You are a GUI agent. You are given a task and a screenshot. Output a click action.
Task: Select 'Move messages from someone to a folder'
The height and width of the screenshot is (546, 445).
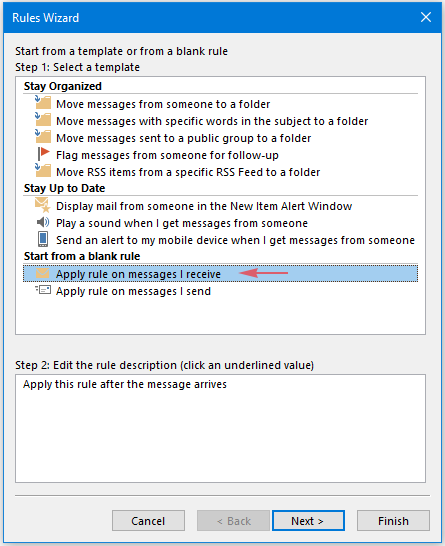point(163,104)
